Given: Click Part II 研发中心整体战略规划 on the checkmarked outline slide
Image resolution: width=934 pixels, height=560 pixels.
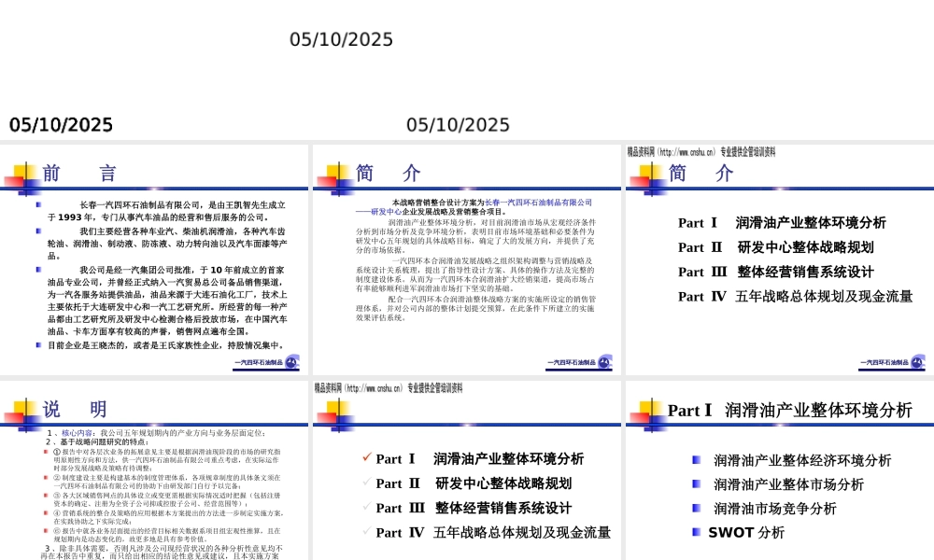Looking at the screenshot, I should [x=474, y=483].
